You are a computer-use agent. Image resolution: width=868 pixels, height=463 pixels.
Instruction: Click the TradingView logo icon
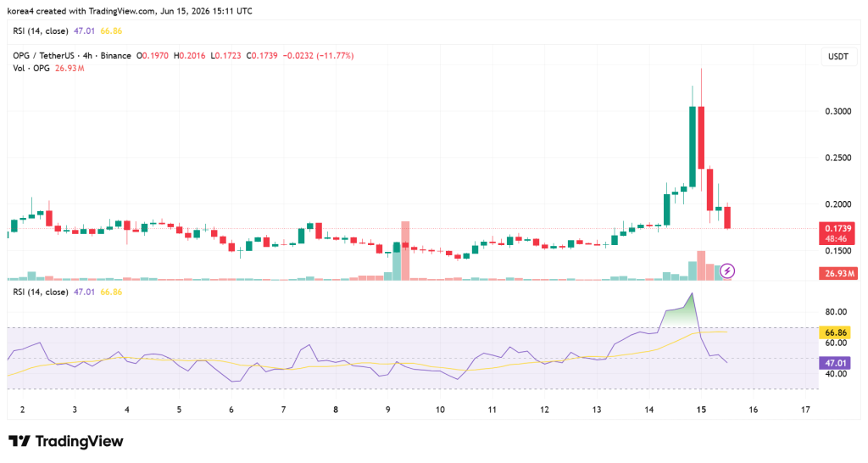tap(19, 442)
